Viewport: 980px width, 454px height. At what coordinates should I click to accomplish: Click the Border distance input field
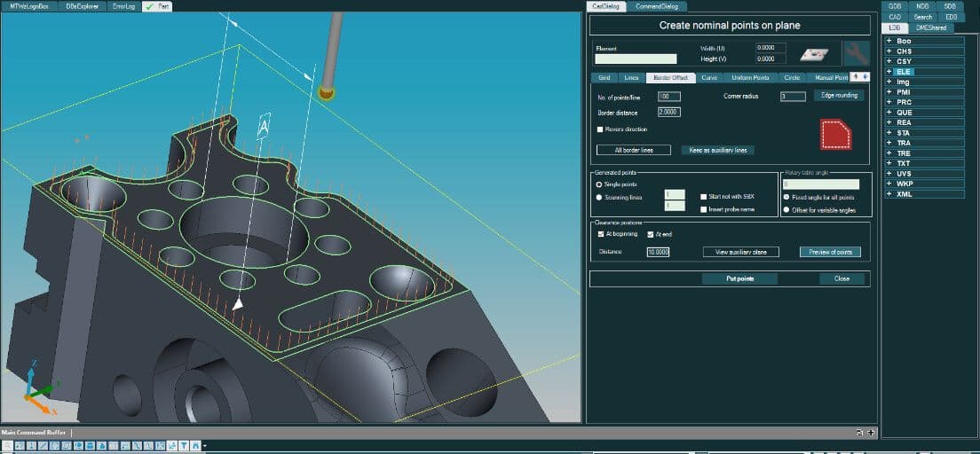tap(669, 112)
